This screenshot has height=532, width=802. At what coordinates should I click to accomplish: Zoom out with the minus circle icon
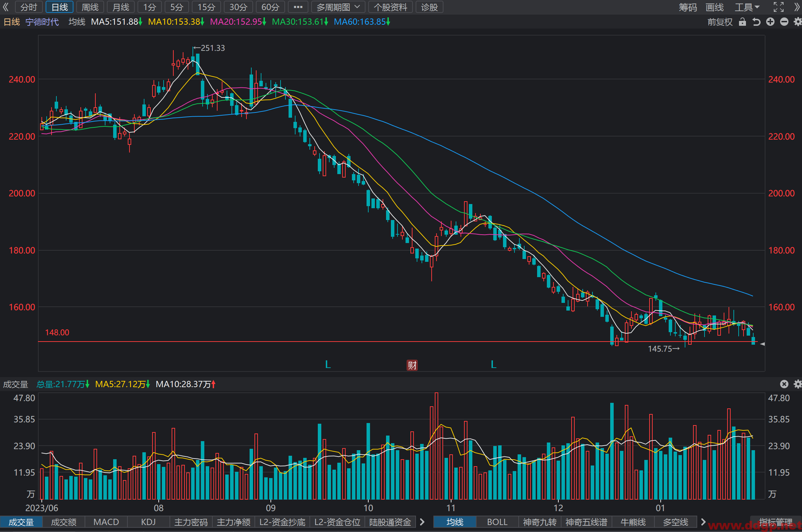tap(784, 22)
